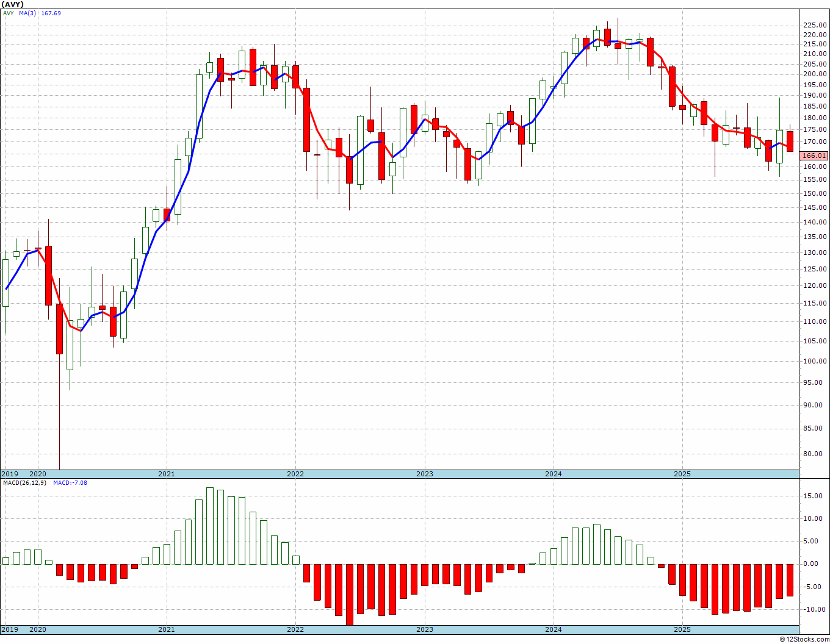This screenshot has height=644, width=830.
Task: Click 2021 on the MACD panel time axis
Action: point(167,629)
